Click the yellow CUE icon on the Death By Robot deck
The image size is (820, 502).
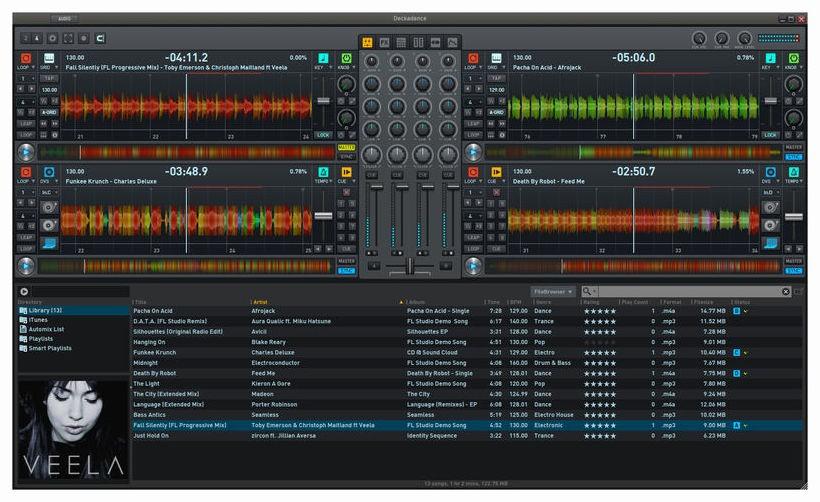(x=496, y=172)
